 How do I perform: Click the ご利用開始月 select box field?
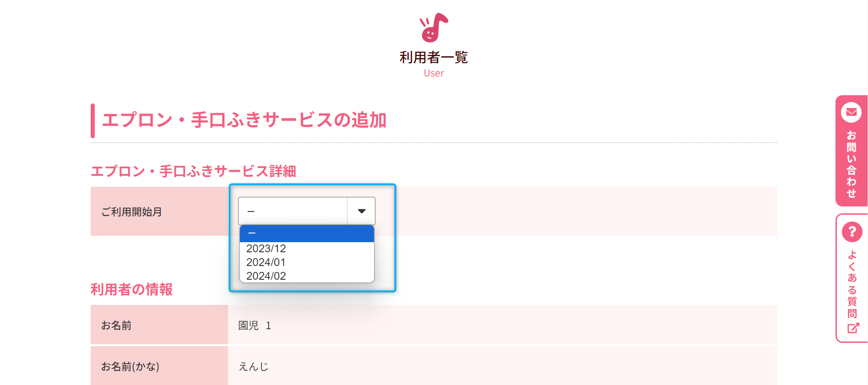click(x=293, y=211)
